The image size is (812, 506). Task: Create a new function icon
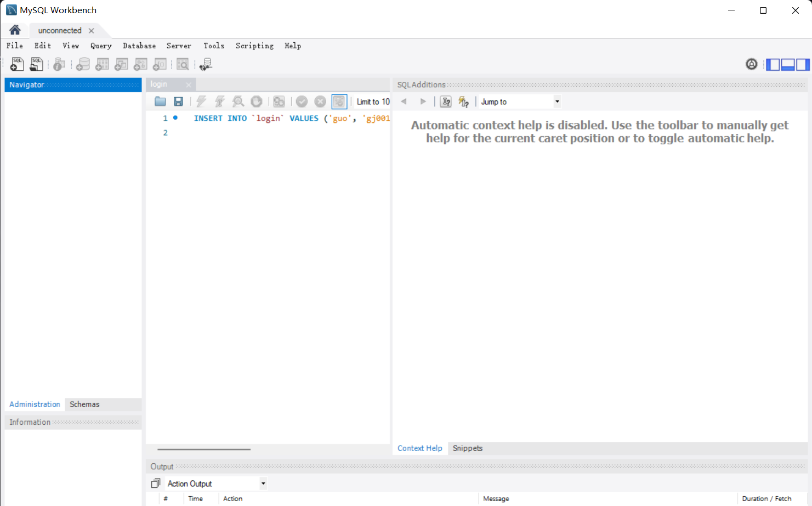(x=160, y=64)
